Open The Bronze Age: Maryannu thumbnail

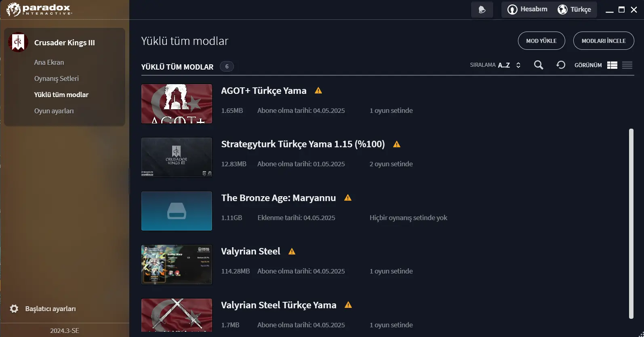click(x=177, y=211)
